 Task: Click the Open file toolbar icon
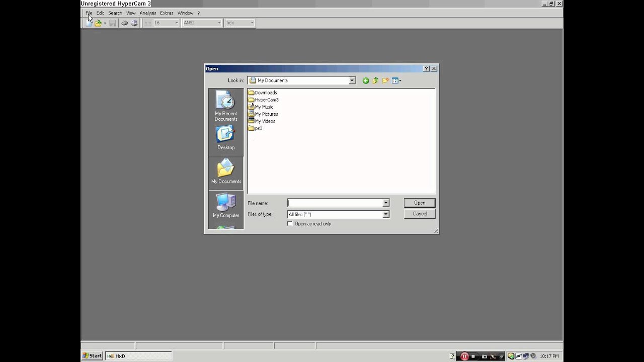pos(98,23)
